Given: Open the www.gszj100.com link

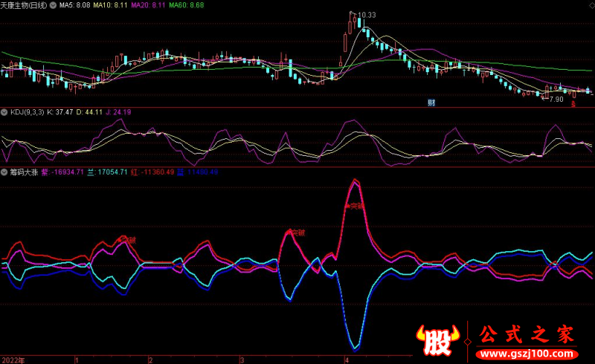Looking at the screenshot, I should 527,353.
